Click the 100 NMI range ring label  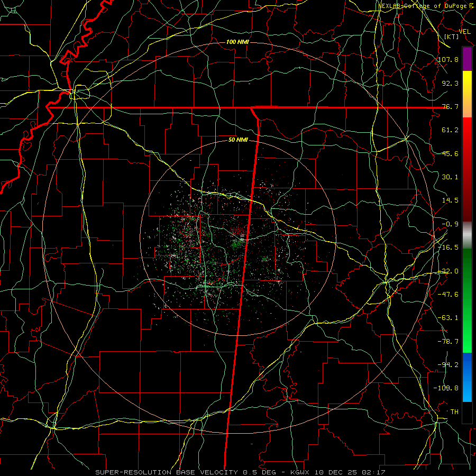(237, 42)
